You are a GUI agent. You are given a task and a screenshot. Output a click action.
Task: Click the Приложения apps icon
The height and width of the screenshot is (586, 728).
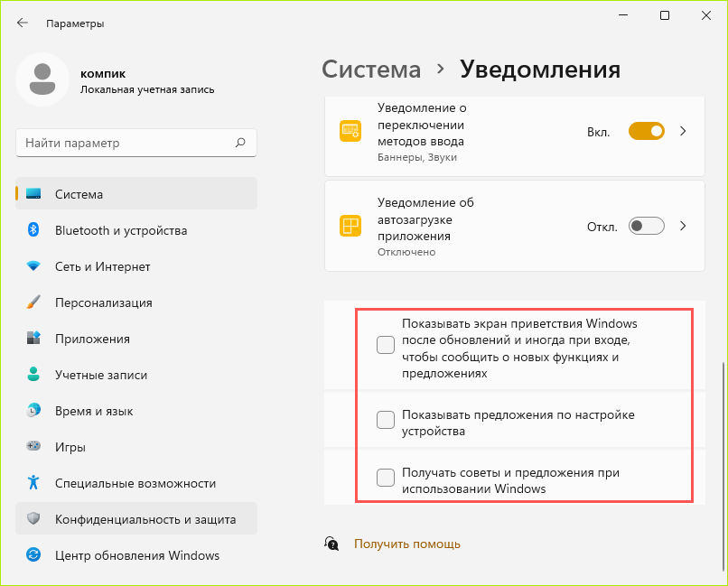pyautogui.click(x=33, y=338)
